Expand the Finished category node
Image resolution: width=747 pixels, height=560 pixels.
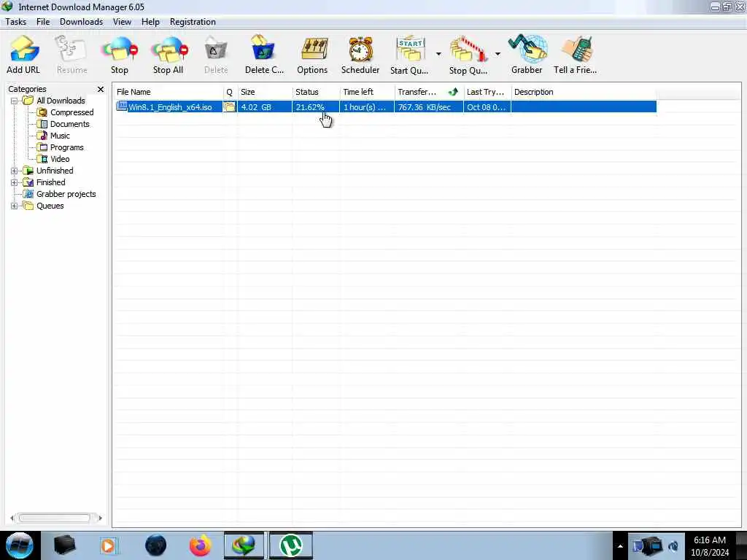pos(15,182)
